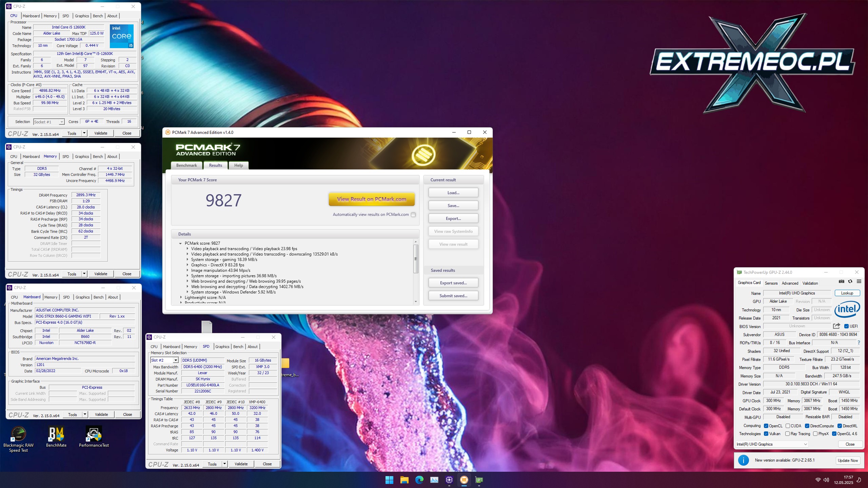Click the details scrollbar down arrow

(x=416, y=301)
